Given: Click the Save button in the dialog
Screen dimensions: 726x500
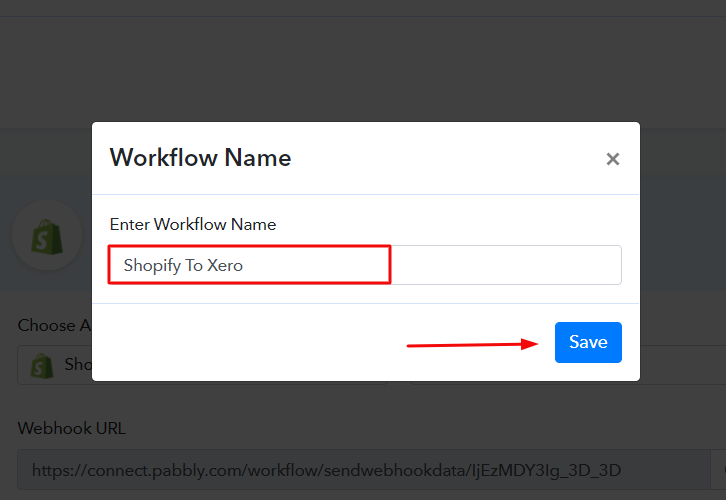Looking at the screenshot, I should [x=588, y=342].
